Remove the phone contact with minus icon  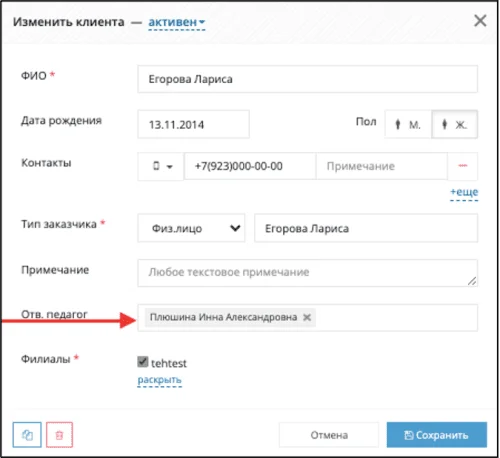tap(462, 166)
